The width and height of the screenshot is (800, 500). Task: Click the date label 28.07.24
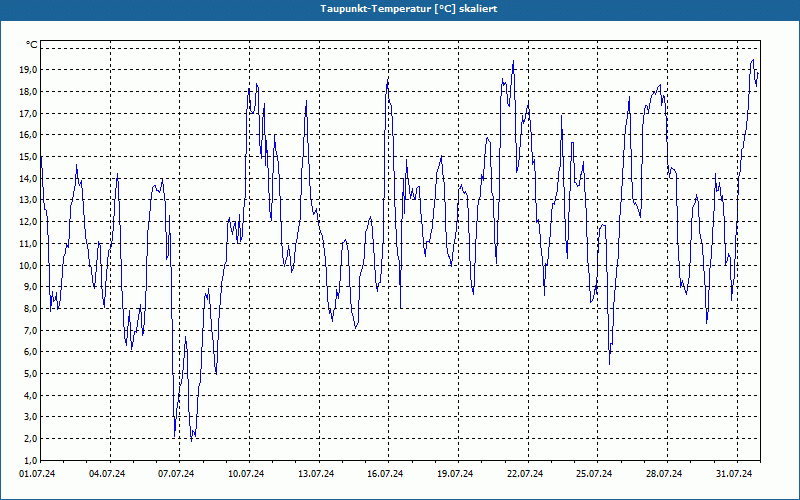coord(664,474)
